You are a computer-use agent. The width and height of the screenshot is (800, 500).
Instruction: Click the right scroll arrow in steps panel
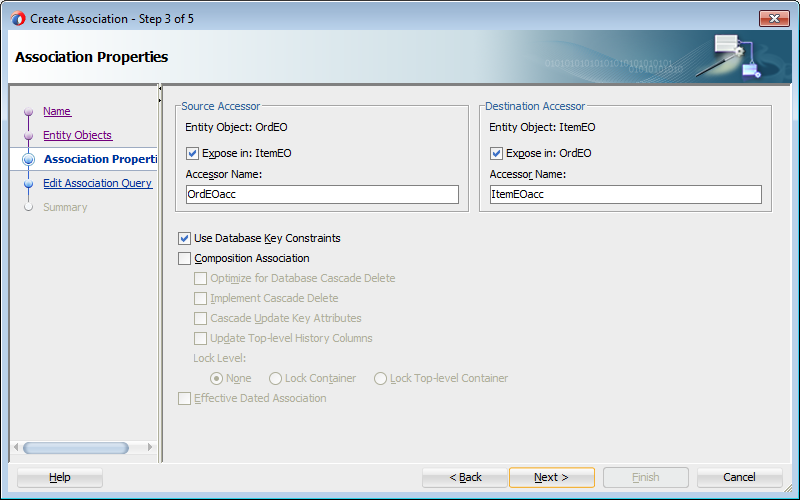point(149,447)
